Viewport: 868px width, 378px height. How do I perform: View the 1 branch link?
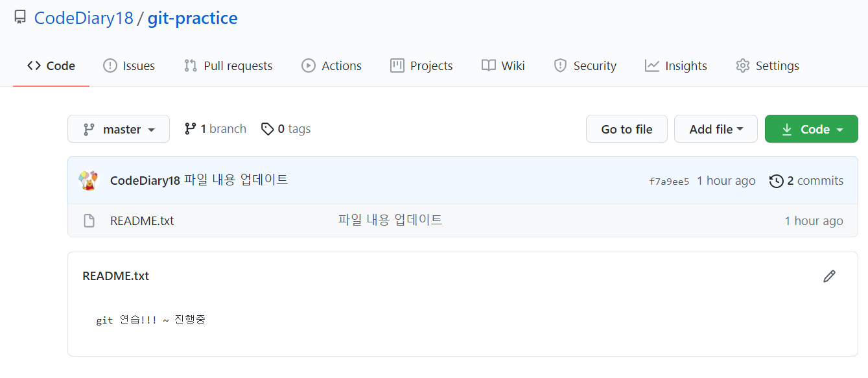pos(215,129)
